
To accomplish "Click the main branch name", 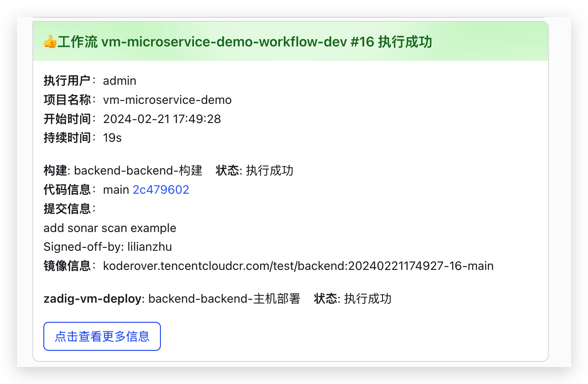I will click(116, 189).
